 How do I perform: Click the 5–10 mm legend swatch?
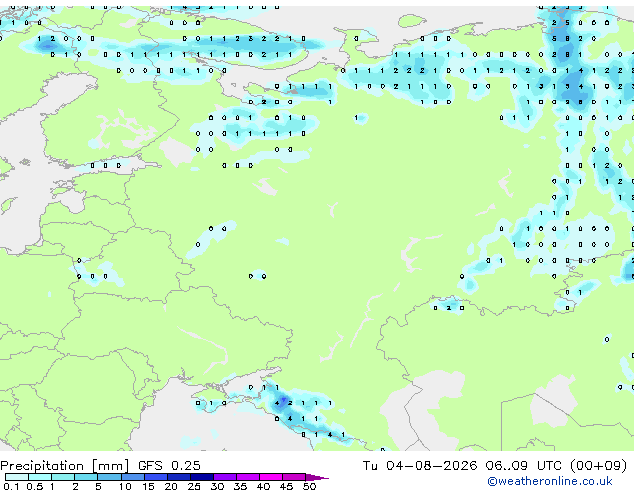(x=109, y=477)
